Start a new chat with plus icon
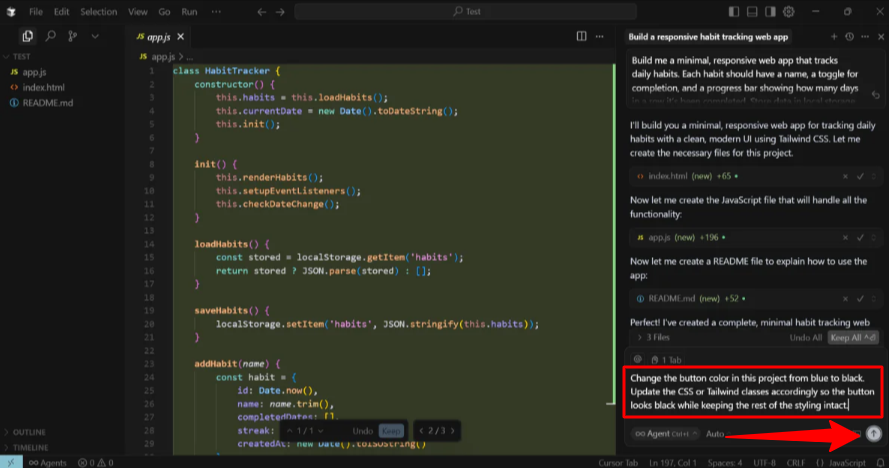The image size is (889, 468). pos(832,36)
